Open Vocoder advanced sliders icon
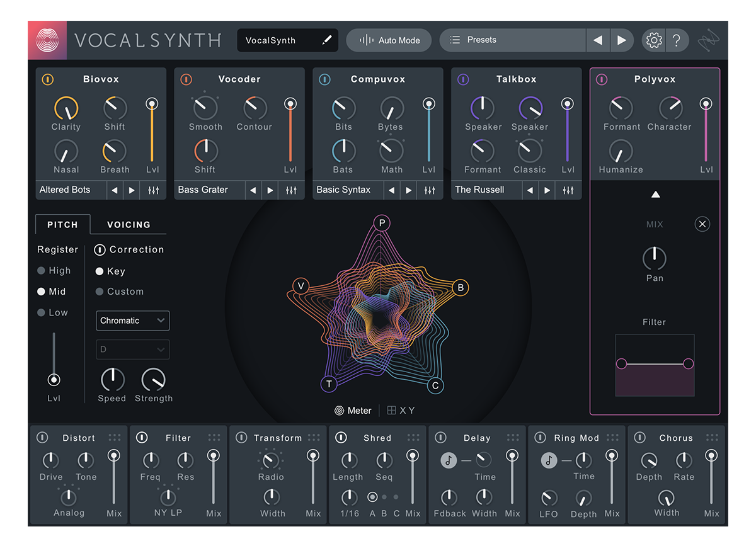 coord(291,190)
